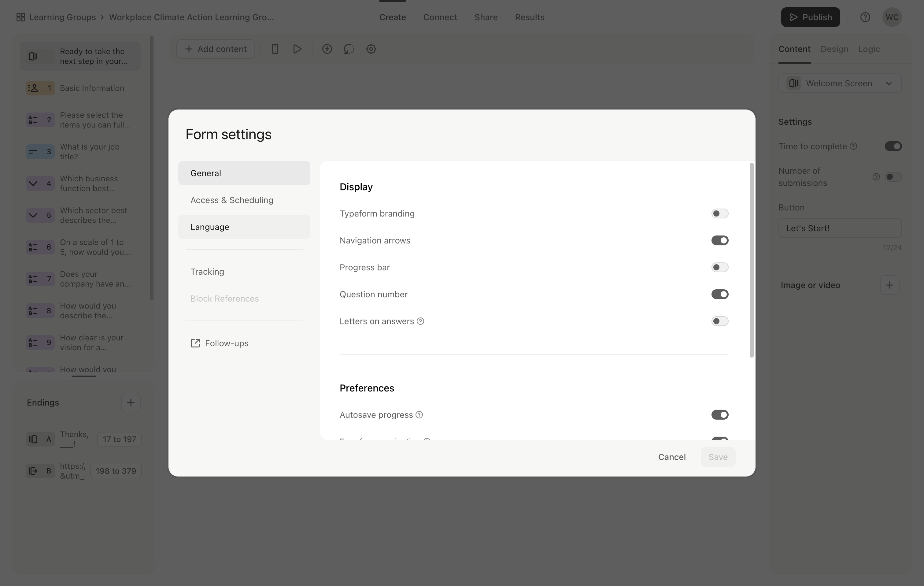Select question 6 scale of 1 to 5

pos(80,247)
